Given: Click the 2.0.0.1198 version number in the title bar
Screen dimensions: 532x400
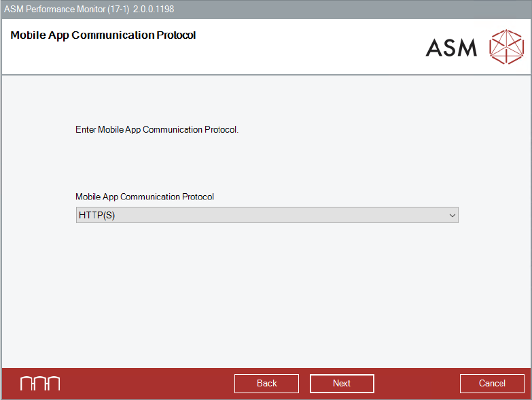Looking at the screenshot, I should coord(154,10).
